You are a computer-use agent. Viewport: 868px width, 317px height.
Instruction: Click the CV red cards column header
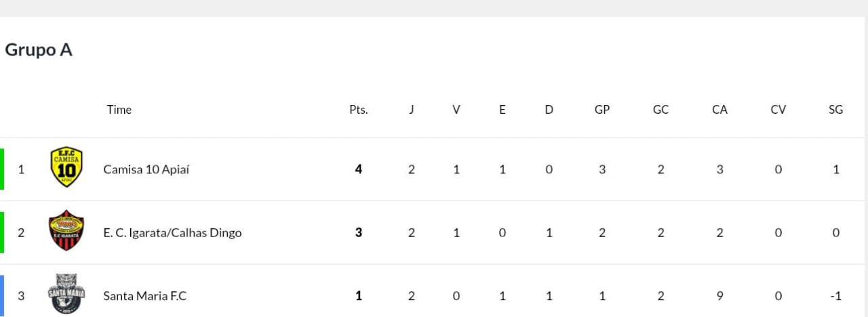click(x=778, y=110)
